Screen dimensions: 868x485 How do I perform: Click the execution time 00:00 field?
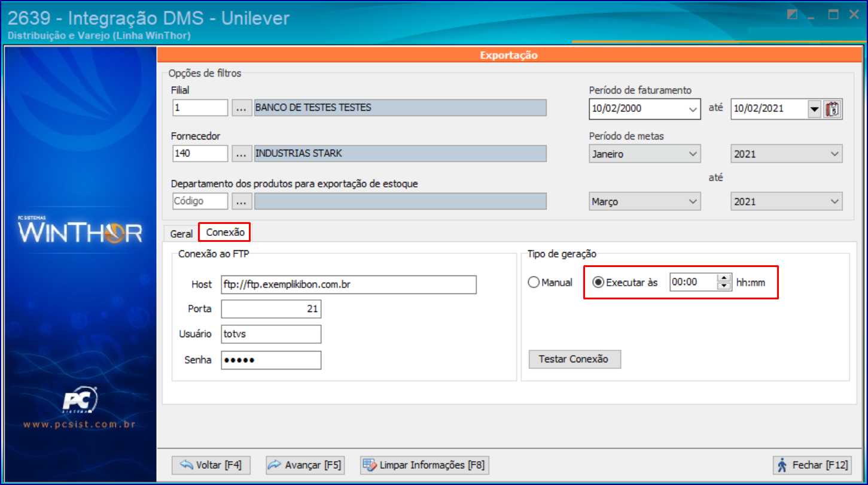[x=693, y=282]
